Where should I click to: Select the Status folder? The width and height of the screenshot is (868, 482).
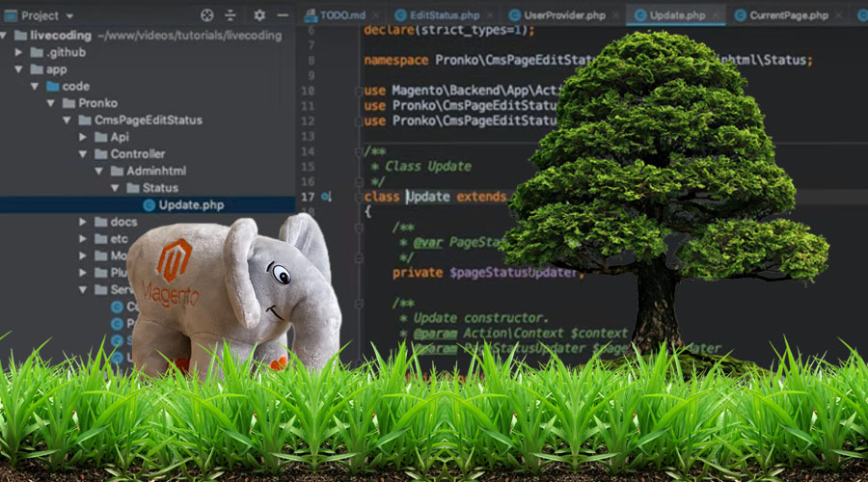160,188
